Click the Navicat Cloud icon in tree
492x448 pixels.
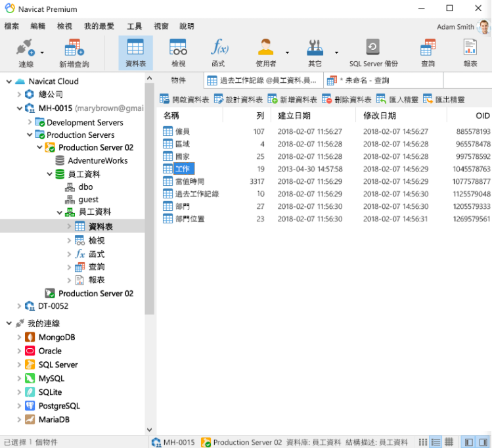point(20,81)
